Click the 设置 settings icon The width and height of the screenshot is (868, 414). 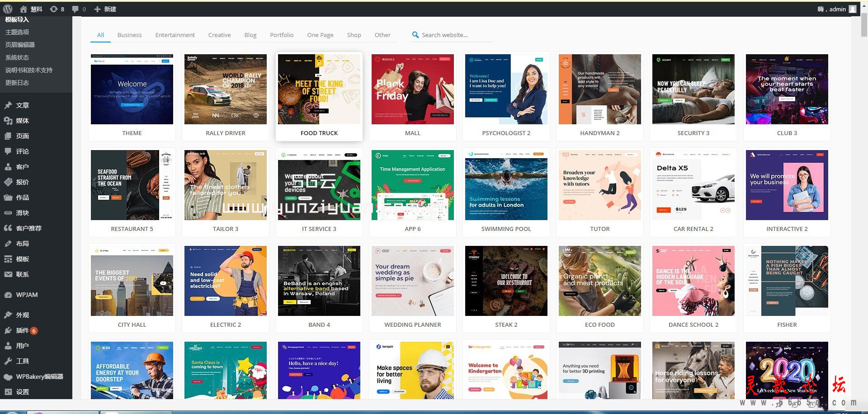tap(8, 392)
